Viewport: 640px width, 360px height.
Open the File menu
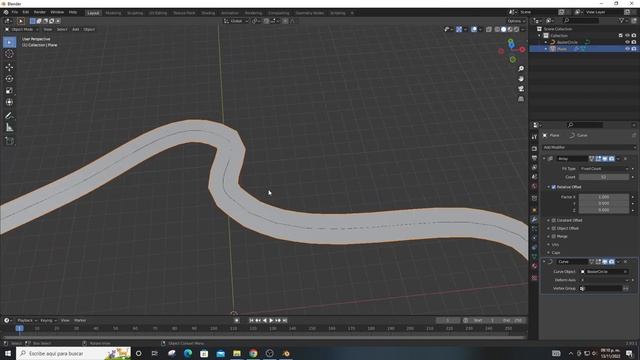click(x=15, y=12)
